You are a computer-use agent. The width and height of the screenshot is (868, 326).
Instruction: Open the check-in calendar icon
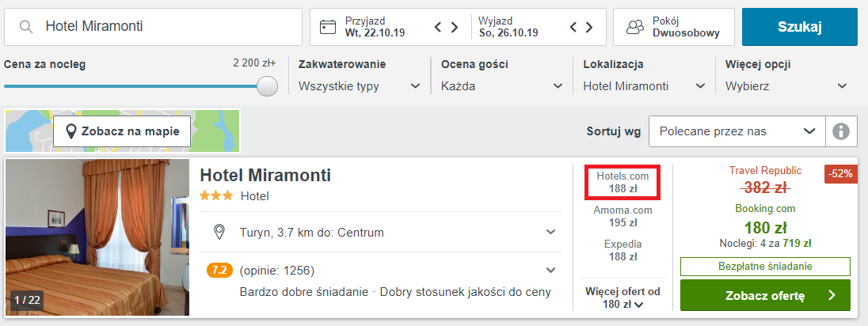pyautogui.click(x=328, y=27)
